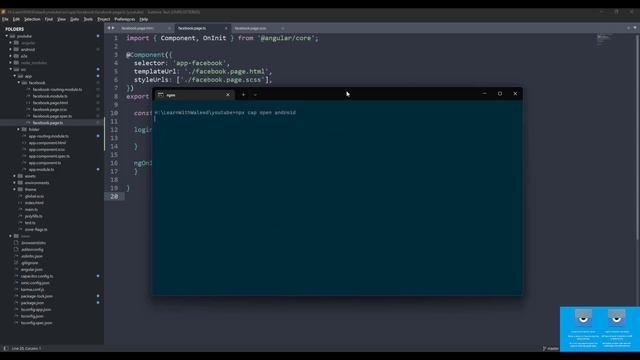Open the Help menu

[144, 19]
